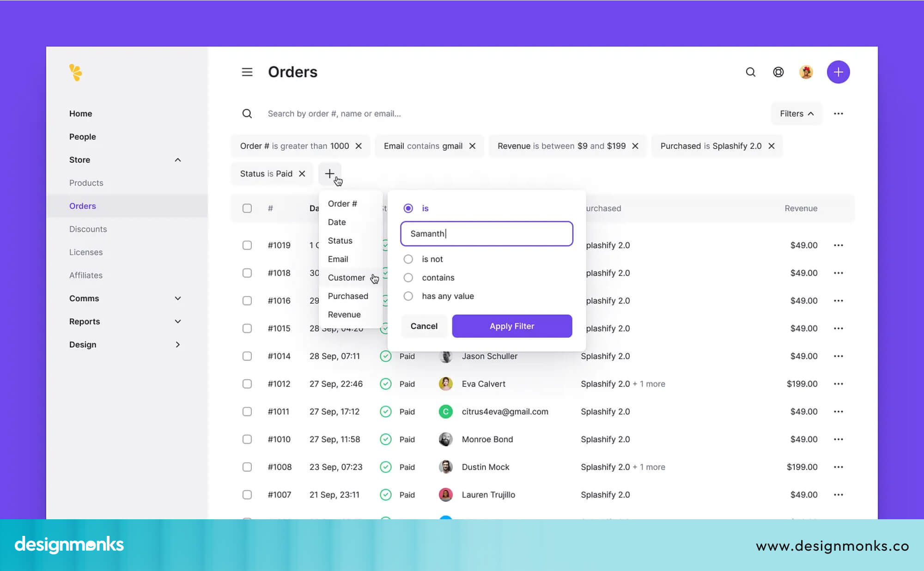Viewport: 924px width, 571px height.
Task: Click the '+ 1 more' on order #1008
Action: tap(649, 467)
